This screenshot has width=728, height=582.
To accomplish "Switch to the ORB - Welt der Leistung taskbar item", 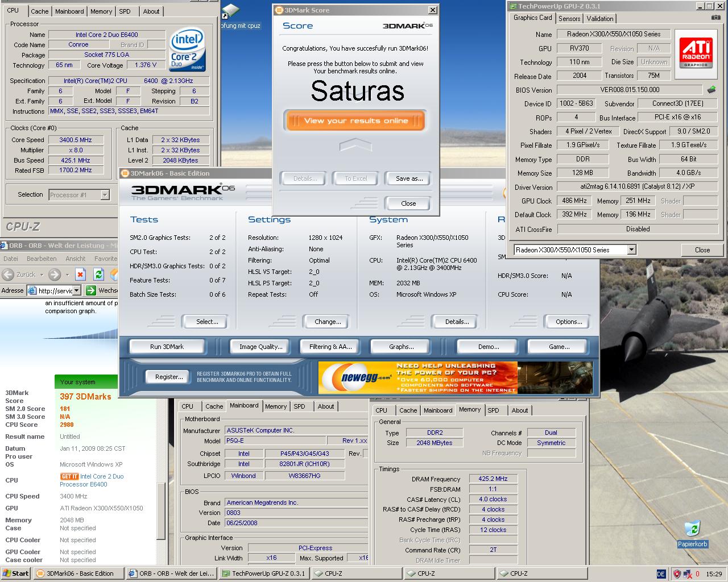I will [171, 573].
